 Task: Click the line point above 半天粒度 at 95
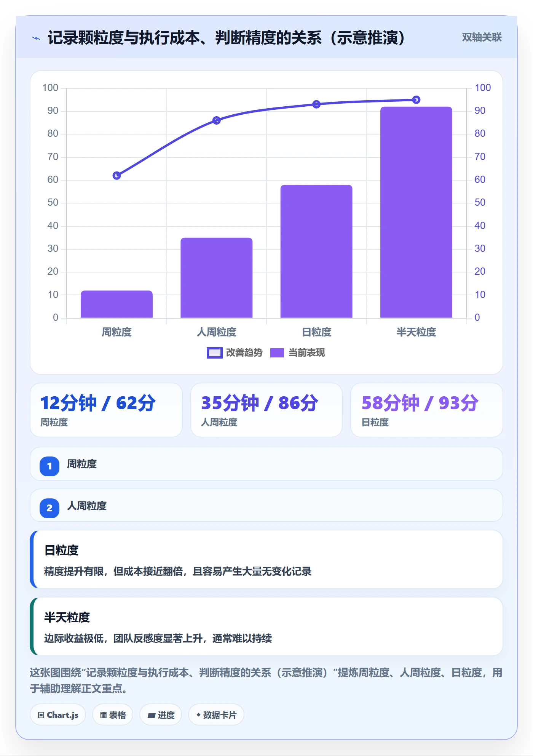coord(417,100)
